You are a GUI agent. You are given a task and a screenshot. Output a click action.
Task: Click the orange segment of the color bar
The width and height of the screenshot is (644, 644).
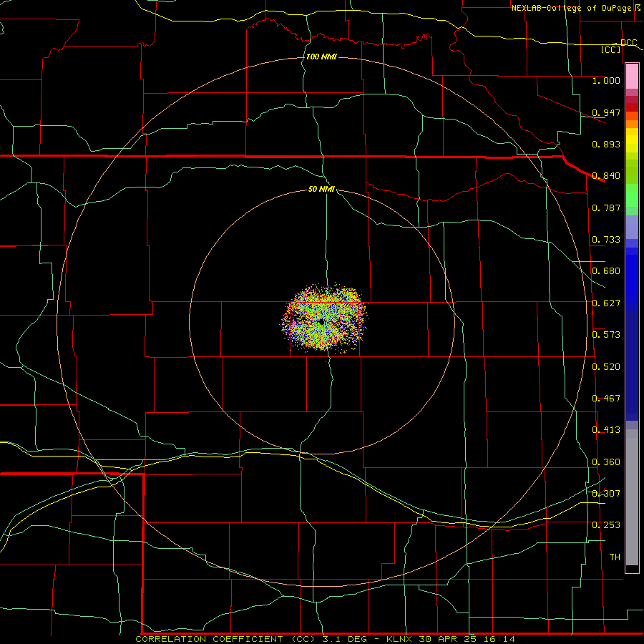[632, 124]
